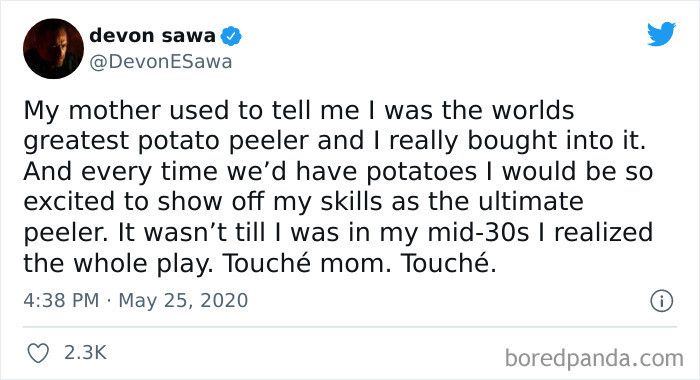Click the 'mid-30s' text in tweet
The image size is (700, 380).
[478, 233]
